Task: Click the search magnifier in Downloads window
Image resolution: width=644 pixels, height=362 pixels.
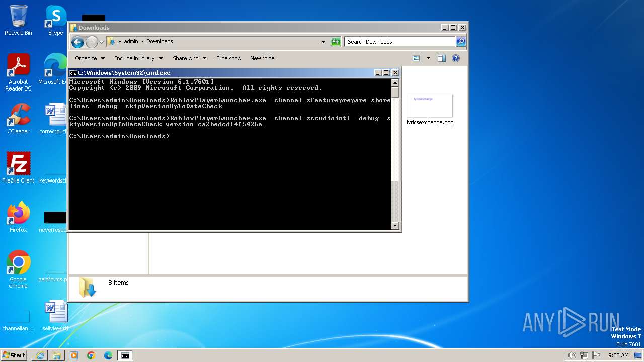Action: (x=461, y=42)
